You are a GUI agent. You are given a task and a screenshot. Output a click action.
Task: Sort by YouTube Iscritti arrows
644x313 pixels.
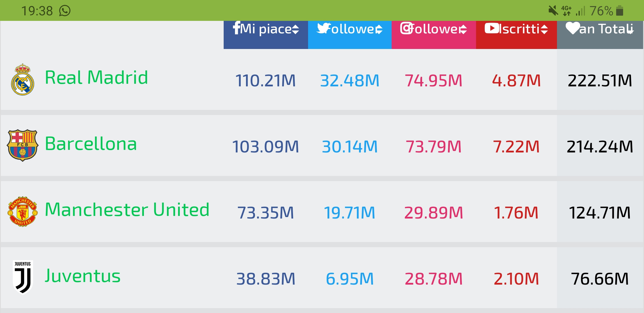[544, 29]
